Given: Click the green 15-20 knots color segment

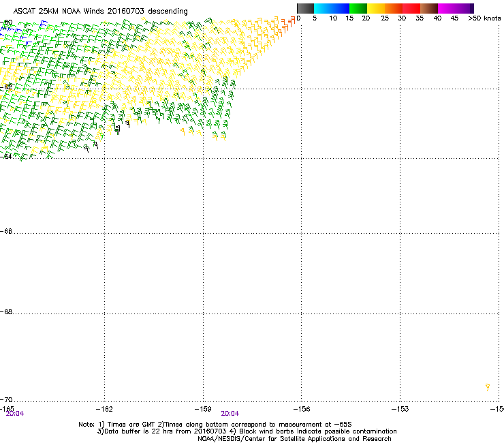Looking at the screenshot, I should (x=358, y=8).
